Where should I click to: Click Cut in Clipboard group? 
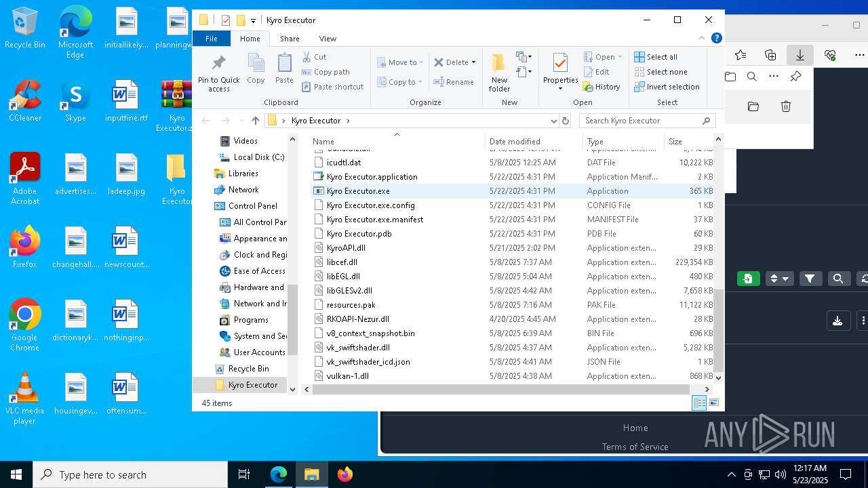click(x=314, y=57)
